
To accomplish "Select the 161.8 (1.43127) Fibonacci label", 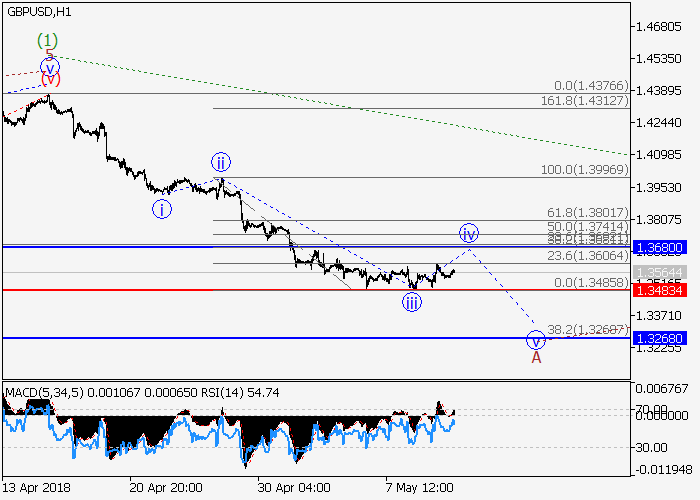I will pos(591,101).
